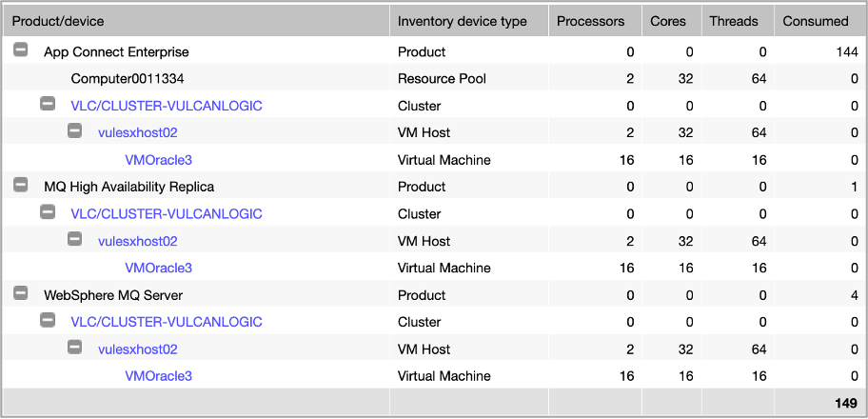
Task: Open vulesxhost02 link under App Connect Enterprise
Action: click(x=138, y=133)
